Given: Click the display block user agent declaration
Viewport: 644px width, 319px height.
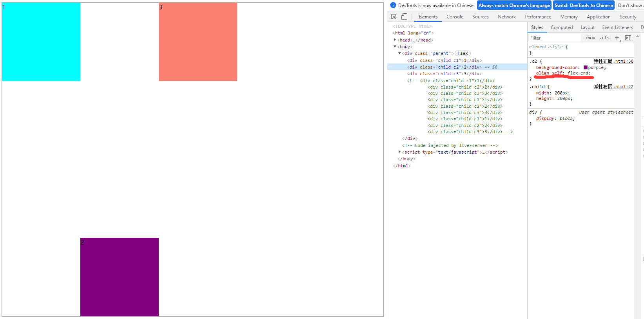Looking at the screenshot, I should (555, 118).
